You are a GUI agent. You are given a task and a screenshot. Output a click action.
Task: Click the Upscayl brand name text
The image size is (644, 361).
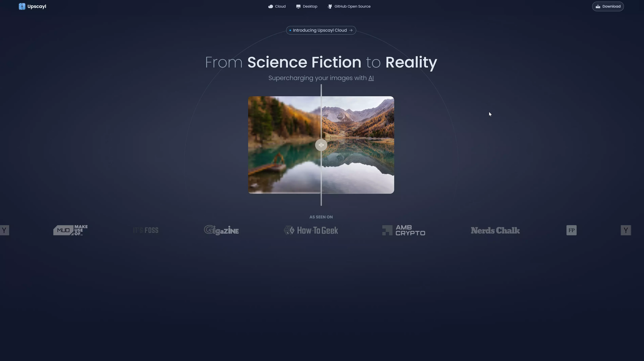click(x=37, y=7)
